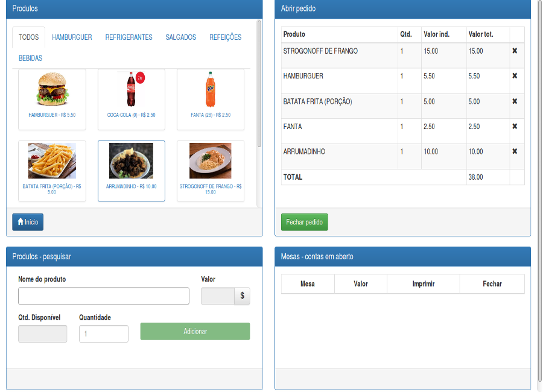
Task: Switch to the Hamburguer tab
Action: [x=72, y=37]
